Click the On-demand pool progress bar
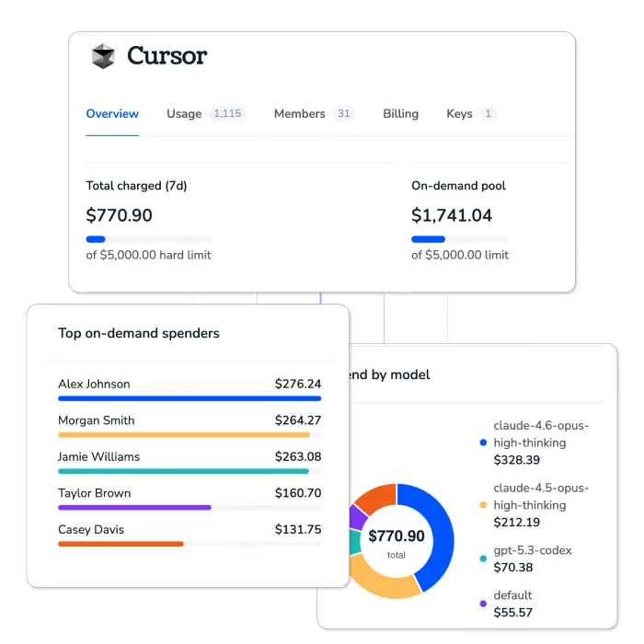Image resolution: width=644 pixels, height=644 pixels. (x=460, y=239)
